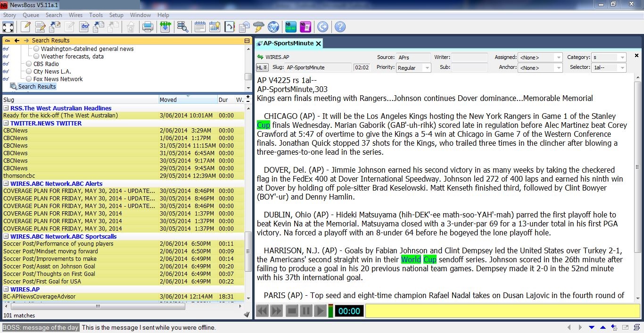Collapse the WIRES.AP group
644x333 pixels.
click(6, 289)
